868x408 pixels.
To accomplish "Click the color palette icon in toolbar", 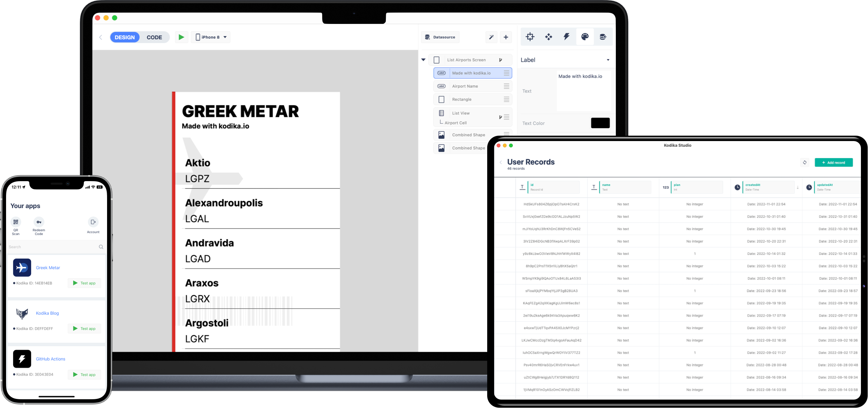I will (x=585, y=37).
